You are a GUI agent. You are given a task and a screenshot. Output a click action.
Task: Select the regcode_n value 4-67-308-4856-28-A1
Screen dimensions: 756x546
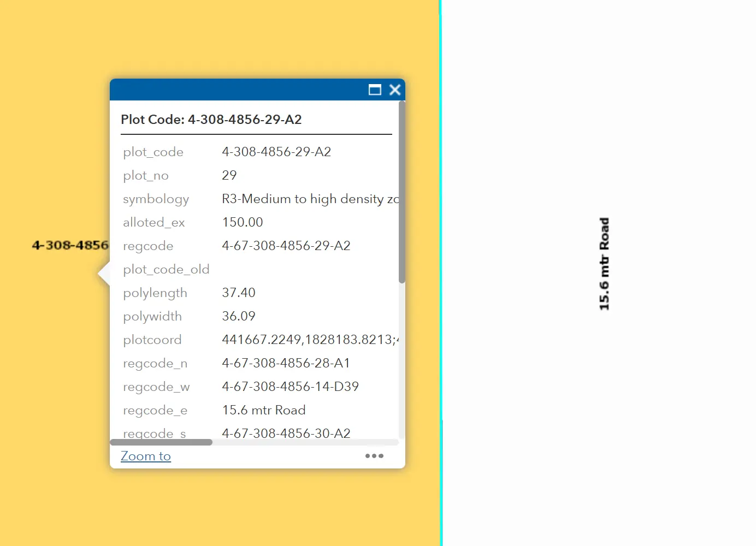286,363
